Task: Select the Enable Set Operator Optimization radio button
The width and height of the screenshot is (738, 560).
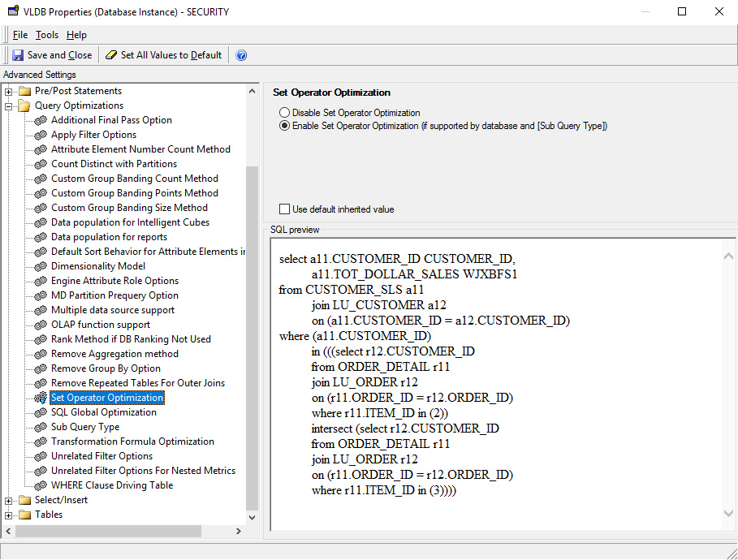Action: click(x=287, y=126)
